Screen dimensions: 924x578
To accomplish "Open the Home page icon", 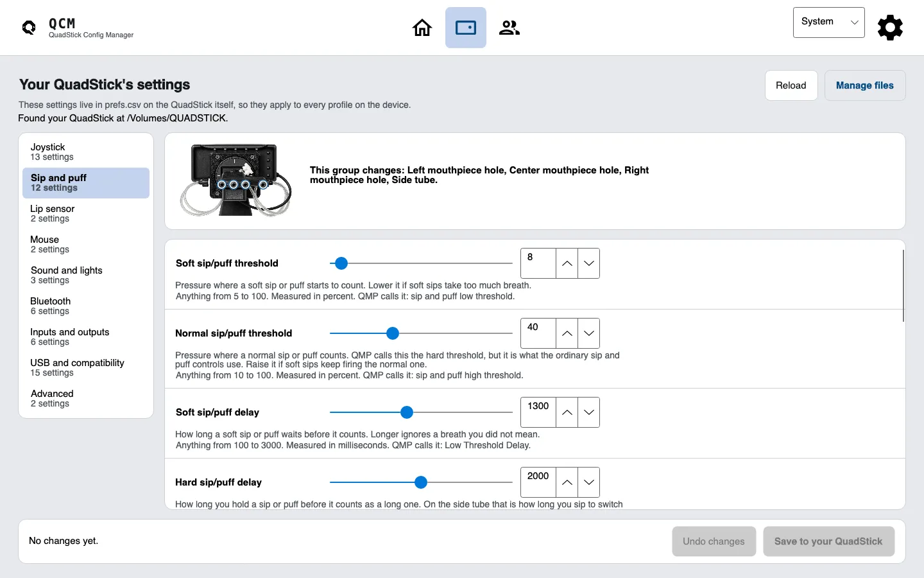I will pos(422,28).
